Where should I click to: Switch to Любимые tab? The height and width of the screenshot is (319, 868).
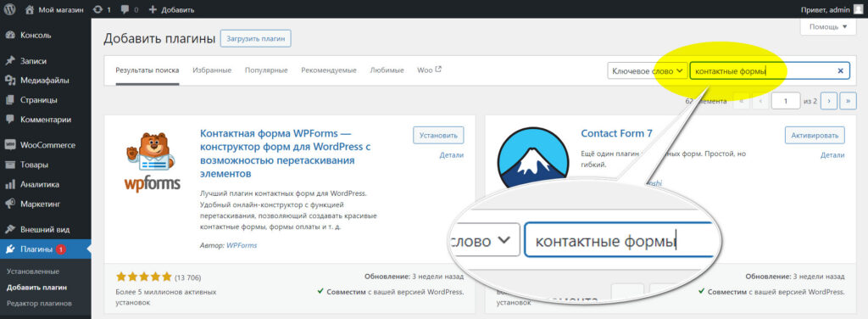pyautogui.click(x=387, y=70)
